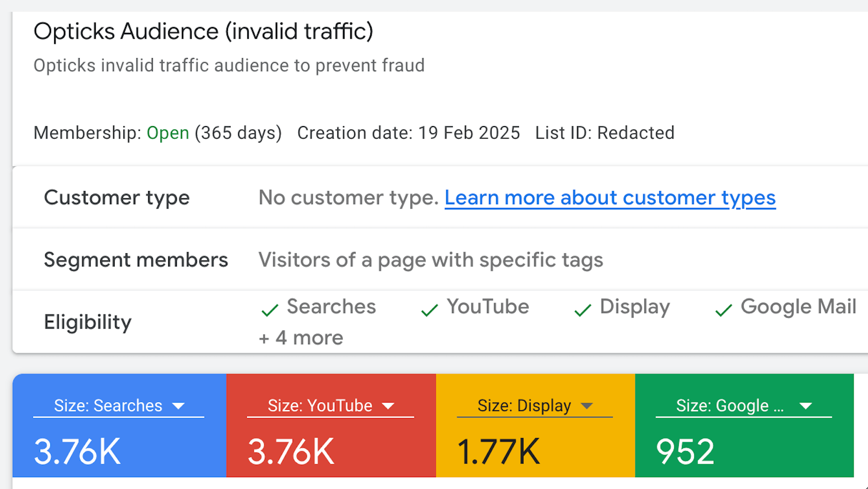The height and width of the screenshot is (489, 868).
Task: Open Learn more about customer types link
Action: (610, 198)
